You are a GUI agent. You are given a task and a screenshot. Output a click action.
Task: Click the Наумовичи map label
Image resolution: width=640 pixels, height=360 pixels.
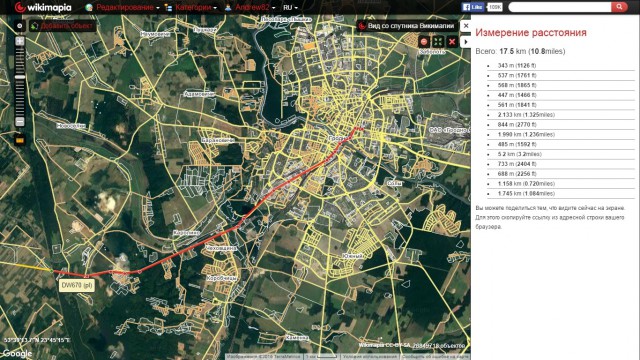tap(155, 35)
